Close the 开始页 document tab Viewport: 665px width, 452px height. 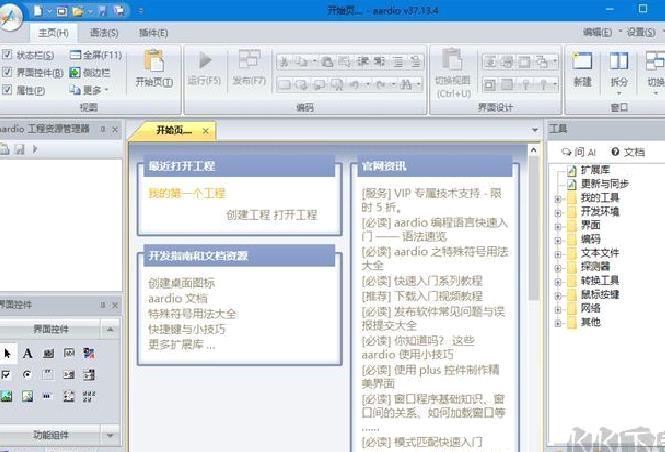(206, 131)
